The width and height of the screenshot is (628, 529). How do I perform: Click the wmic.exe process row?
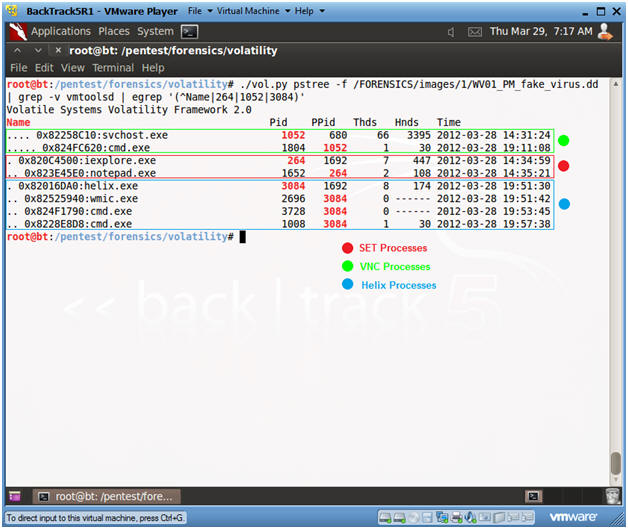[280, 199]
